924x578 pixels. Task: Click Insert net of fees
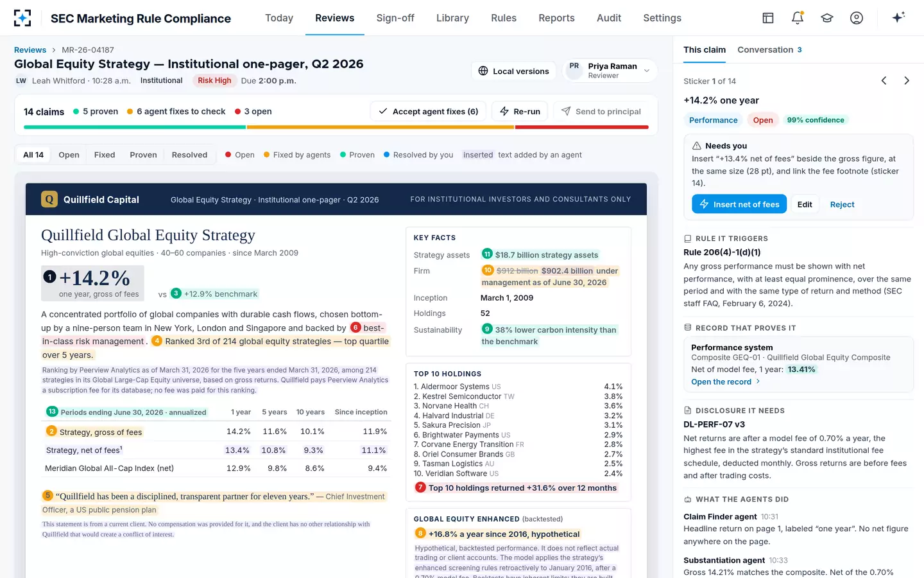point(739,204)
